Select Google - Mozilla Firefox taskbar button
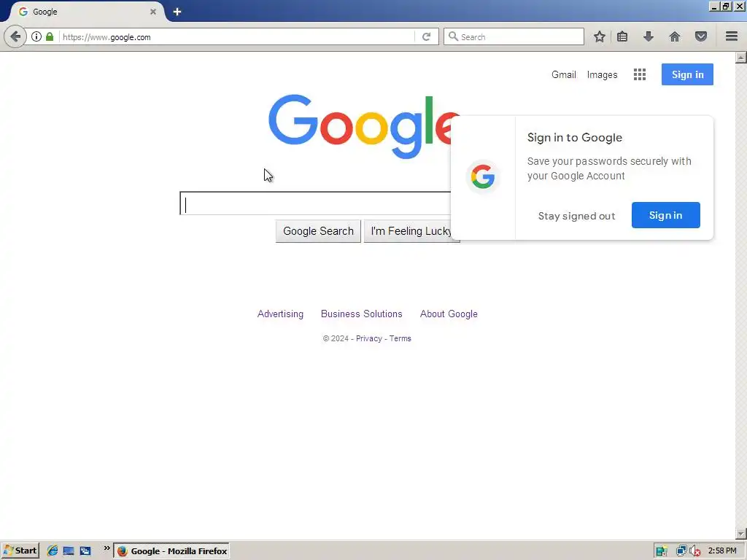Screen dimensions: 747x560 coord(172,551)
